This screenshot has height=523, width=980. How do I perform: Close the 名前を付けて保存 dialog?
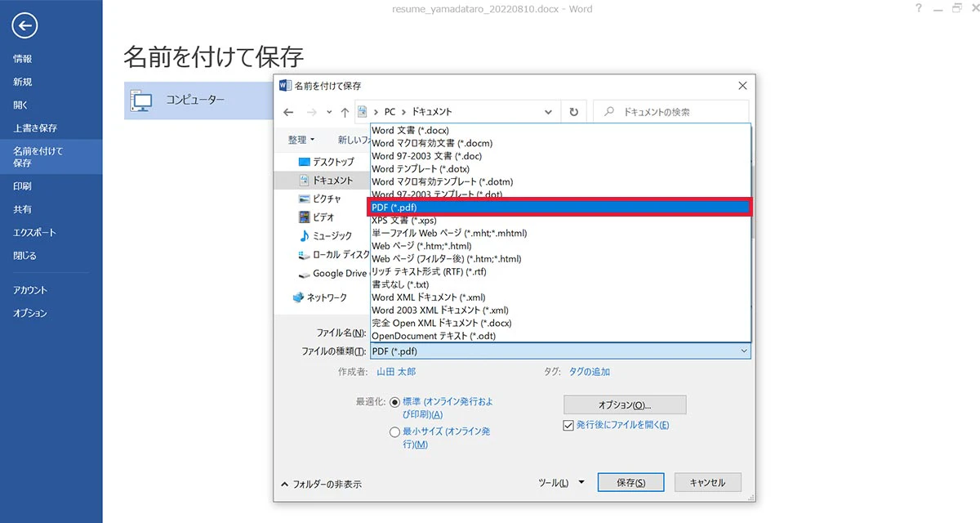tap(742, 85)
